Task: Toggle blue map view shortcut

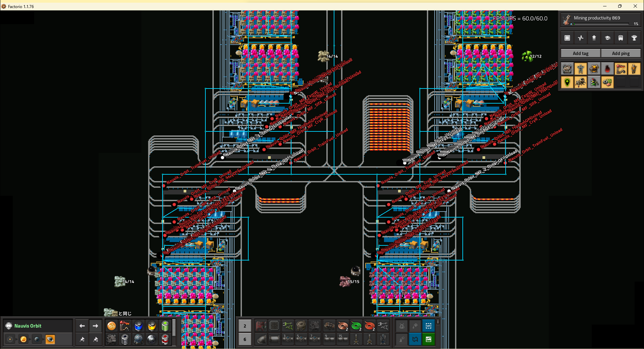Action: (415, 339)
